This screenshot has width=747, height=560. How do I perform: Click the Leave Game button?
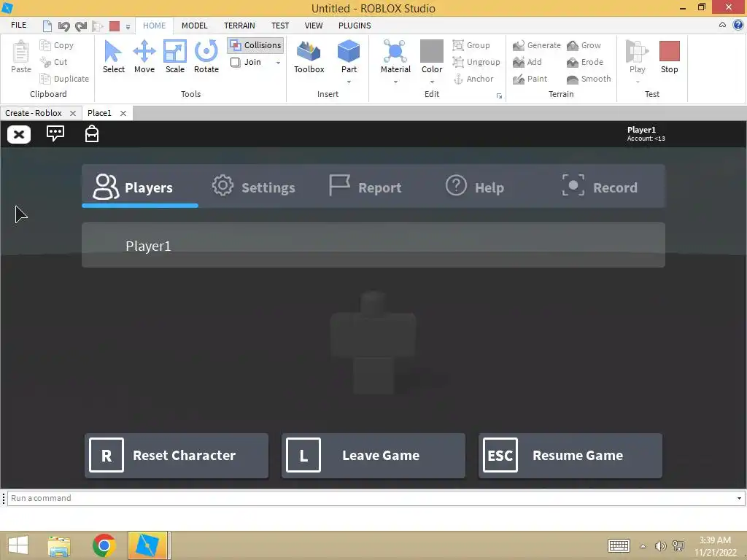[373, 455]
